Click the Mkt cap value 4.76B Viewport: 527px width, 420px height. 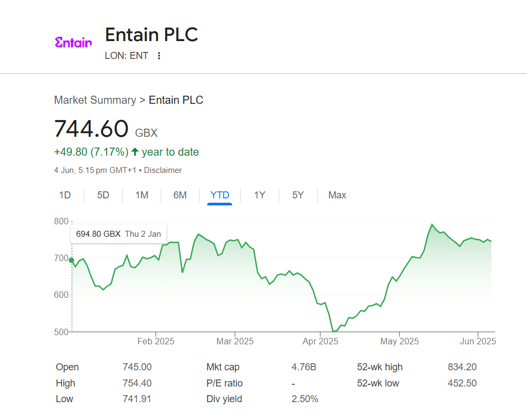[304, 367]
